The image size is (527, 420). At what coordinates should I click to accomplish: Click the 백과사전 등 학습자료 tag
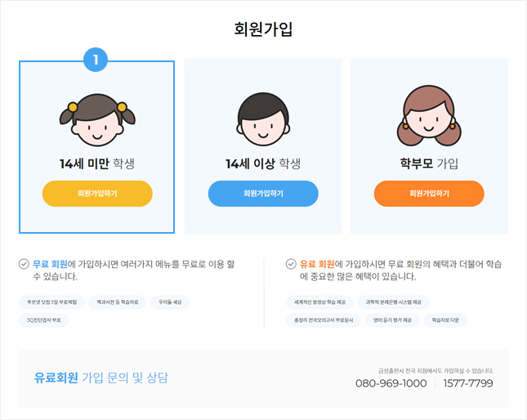tap(118, 302)
